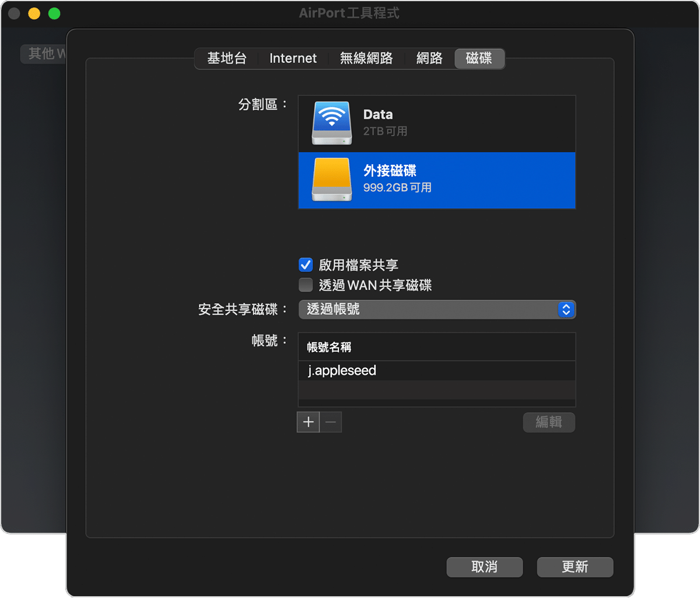Image resolution: width=700 pixels, height=598 pixels.
Task: Click the 編輯 button
Action: (548, 422)
